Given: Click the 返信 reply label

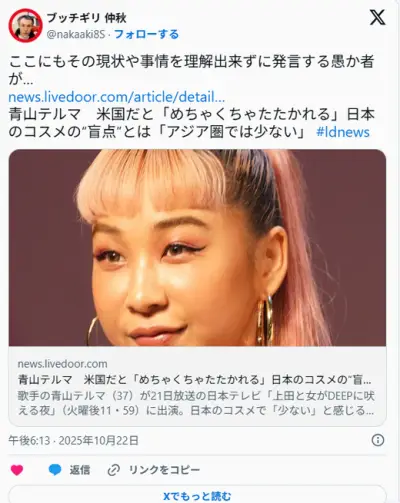Looking at the screenshot, I should pyautogui.click(x=80, y=470).
